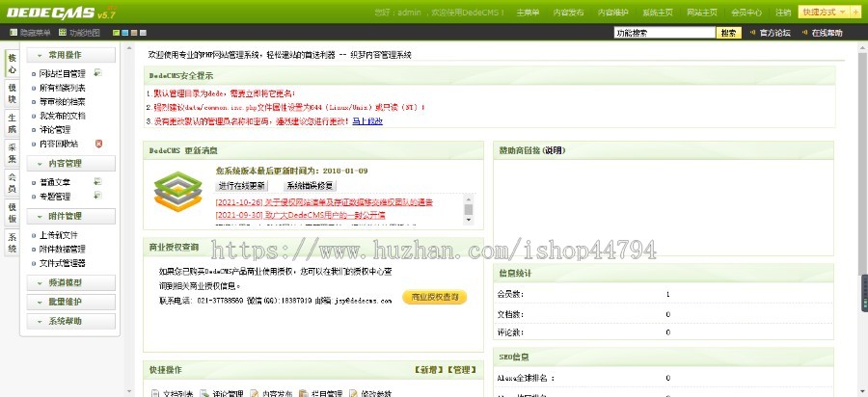Image resolution: width=868 pixels, height=397 pixels.
Task: Open 内容维护 in the top navigation
Action: 612,13
